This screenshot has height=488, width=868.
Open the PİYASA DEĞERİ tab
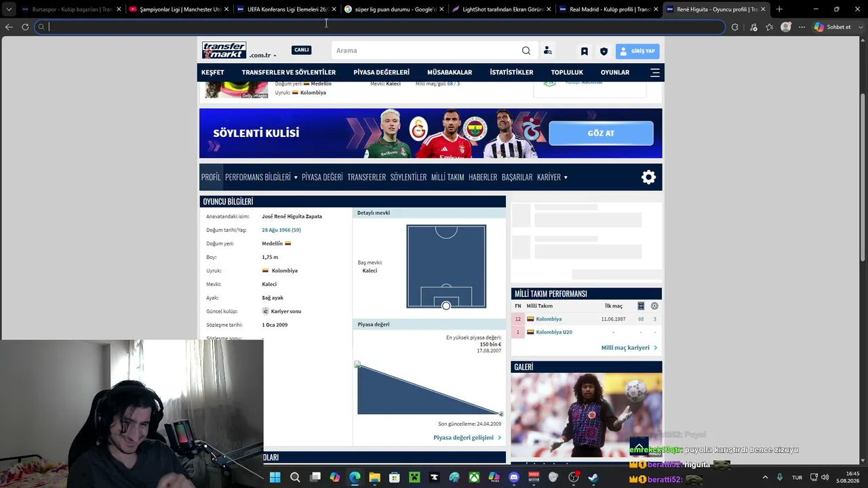(322, 177)
